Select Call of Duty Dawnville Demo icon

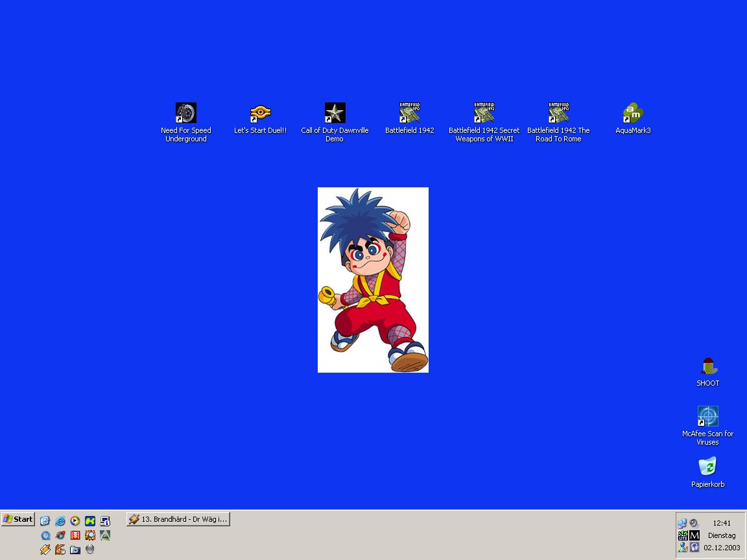335,122
